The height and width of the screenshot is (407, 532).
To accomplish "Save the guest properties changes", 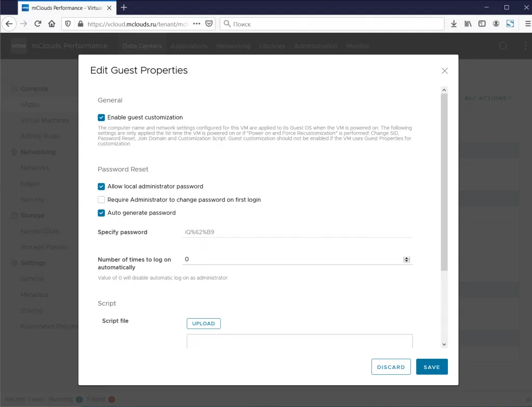I will coord(432,367).
